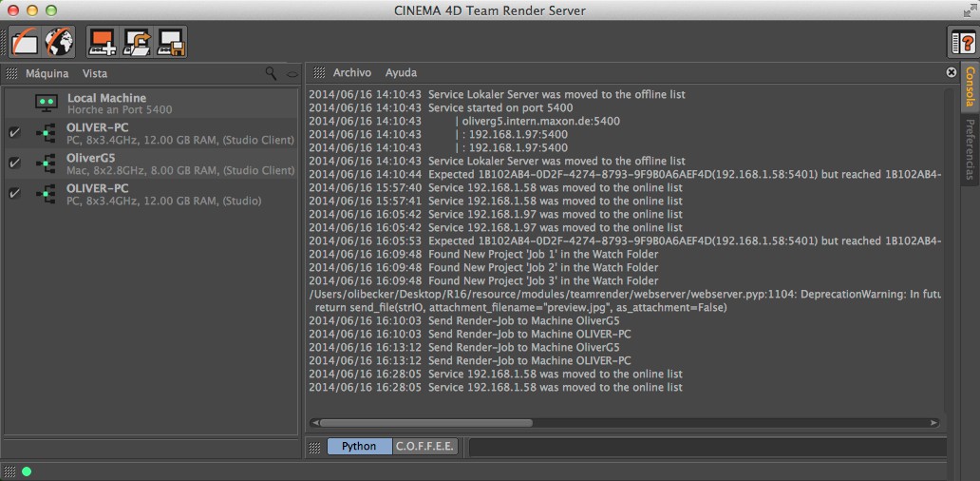Viewport: 980px width, 481px height.
Task: Open the render folder toolbar icon
Action: tap(27, 42)
